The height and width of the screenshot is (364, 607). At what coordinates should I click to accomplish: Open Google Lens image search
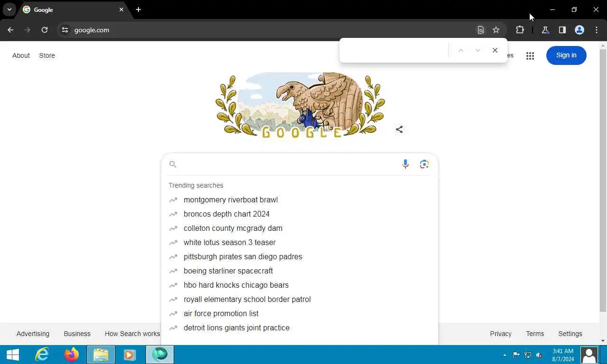pos(424,164)
